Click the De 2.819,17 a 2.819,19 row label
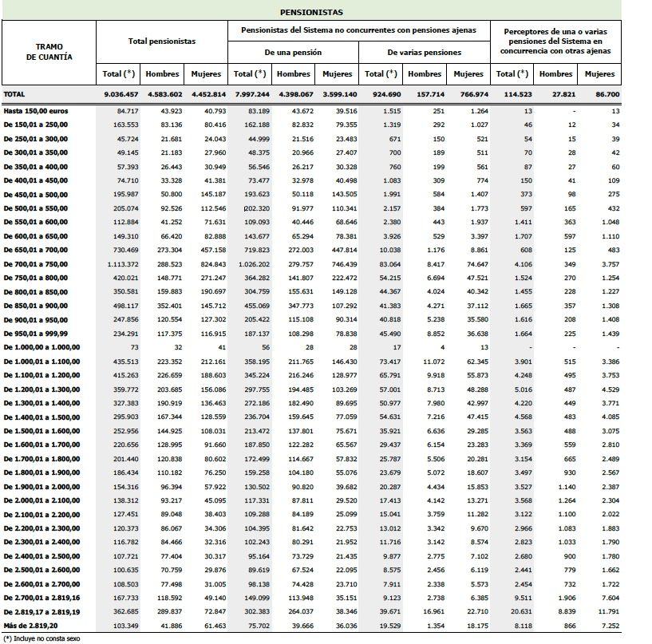The width and height of the screenshot is (652, 644). (x=42, y=613)
